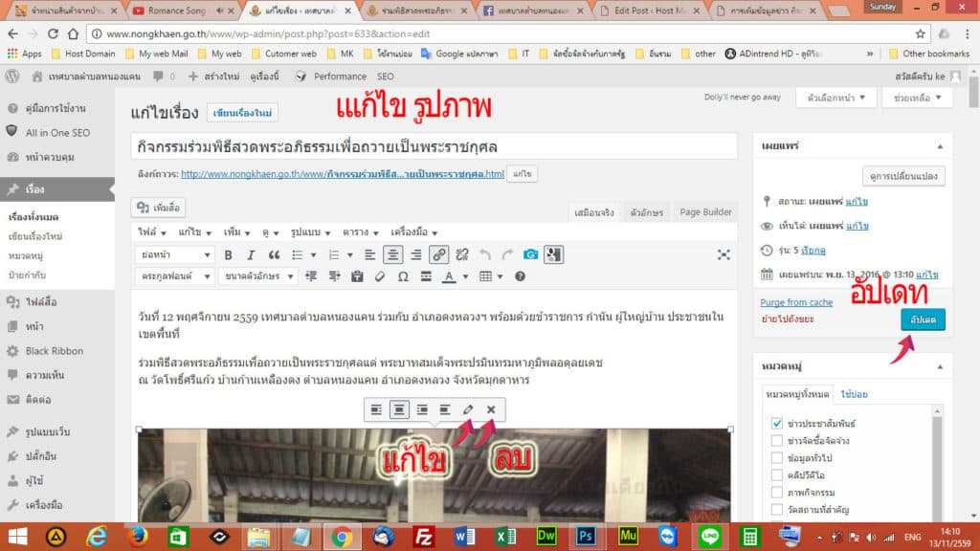The height and width of the screenshot is (551, 980).
Task: Switch to the ตัวอักษร text editing tab
Action: (x=647, y=211)
